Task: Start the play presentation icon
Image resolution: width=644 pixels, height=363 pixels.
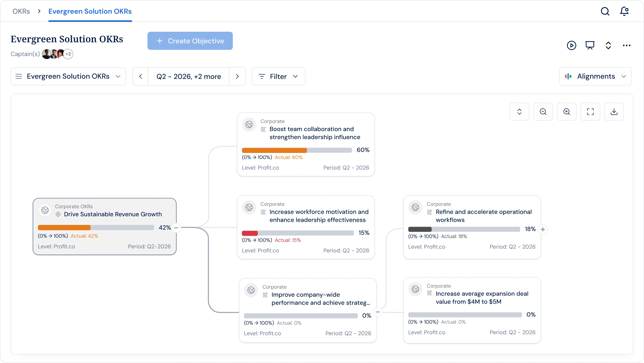Action: tap(571, 45)
